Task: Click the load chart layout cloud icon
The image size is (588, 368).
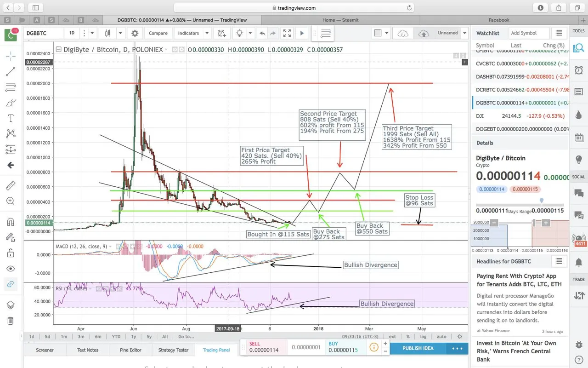Action: coord(403,33)
